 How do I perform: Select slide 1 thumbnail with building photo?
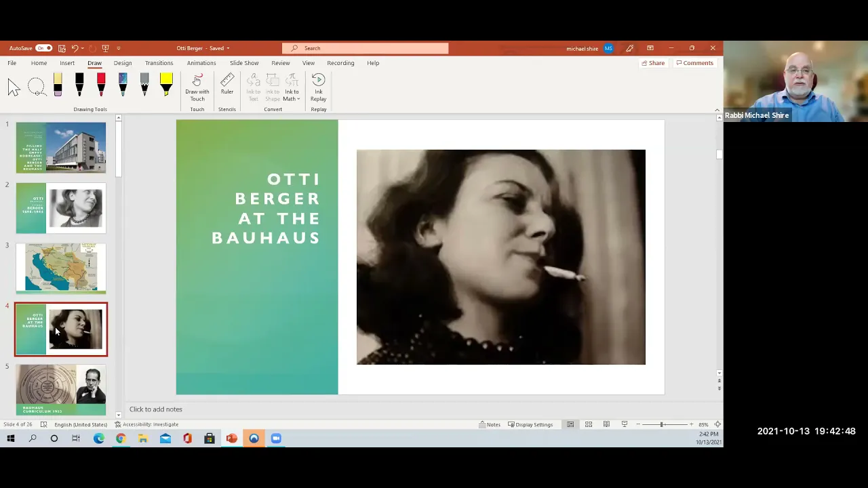(x=61, y=148)
